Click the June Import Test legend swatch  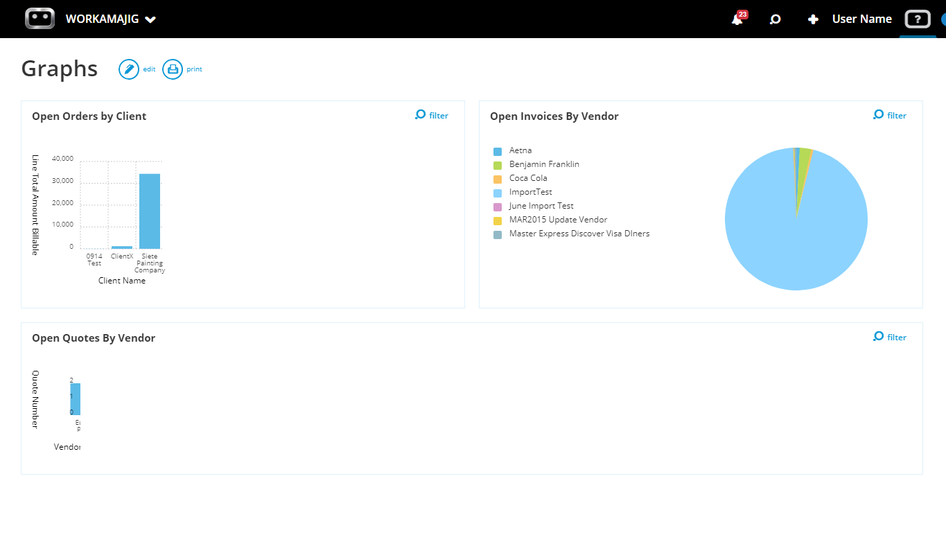pos(498,207)
